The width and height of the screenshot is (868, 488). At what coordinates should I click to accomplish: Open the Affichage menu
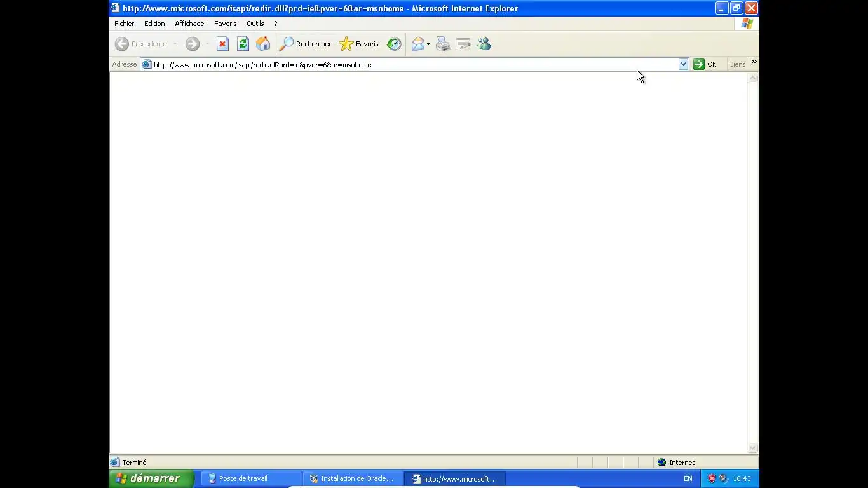click(189, 24)
